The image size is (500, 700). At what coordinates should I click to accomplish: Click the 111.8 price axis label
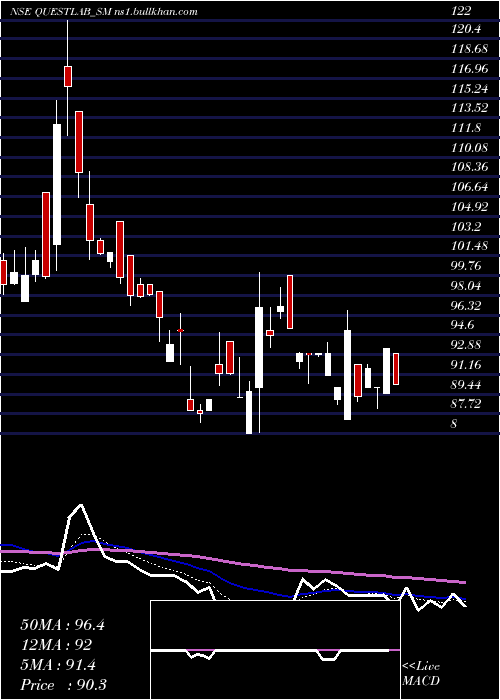pyautogui.click(x=466, y=128)
